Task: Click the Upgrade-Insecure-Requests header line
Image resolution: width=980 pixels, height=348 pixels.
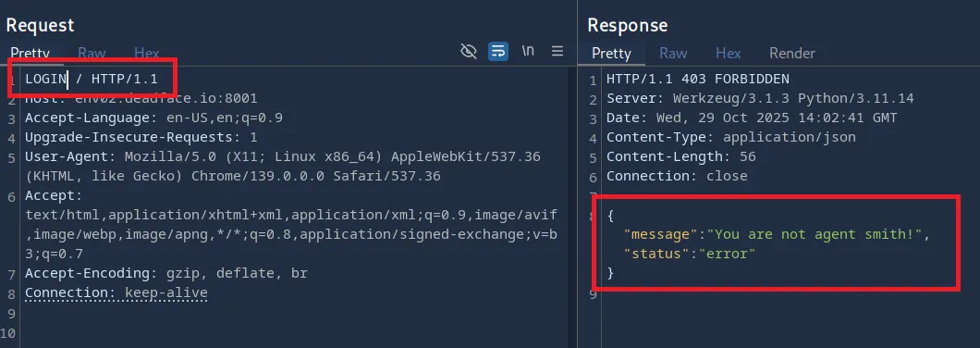Action: point(141,137)
